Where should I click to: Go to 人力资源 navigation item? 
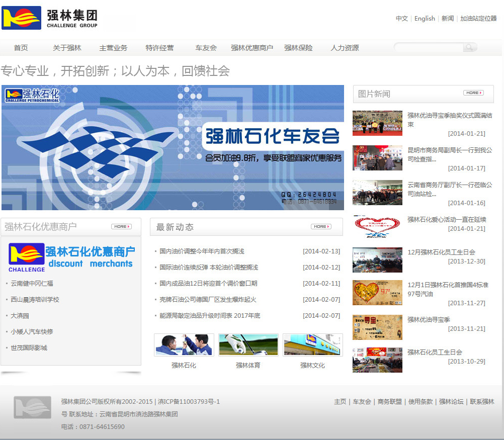coord(345,48)
